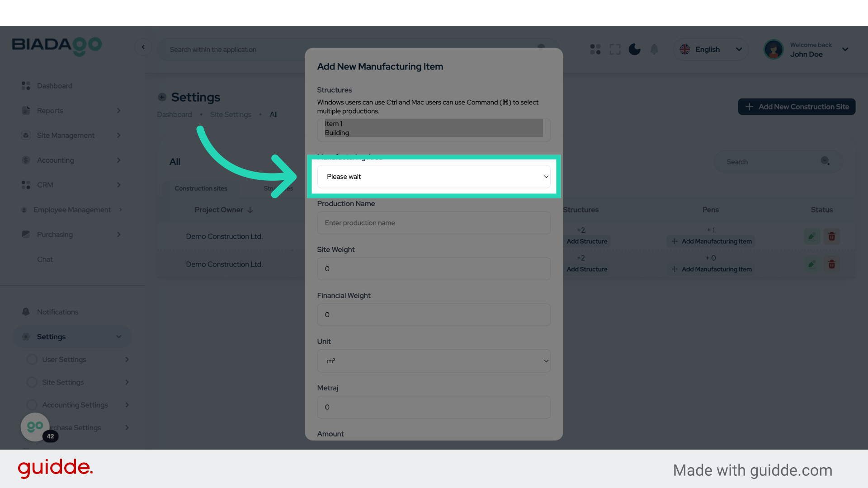Click Add Manufacturing Item in first row
Screen dimensions: 868x488
712,241
